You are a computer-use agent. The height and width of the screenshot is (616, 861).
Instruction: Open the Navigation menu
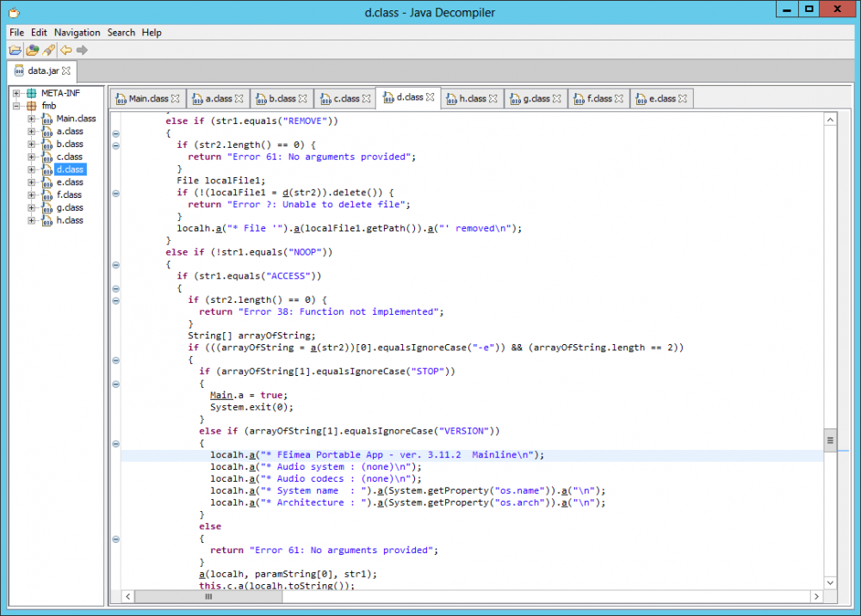coord(77,33)
